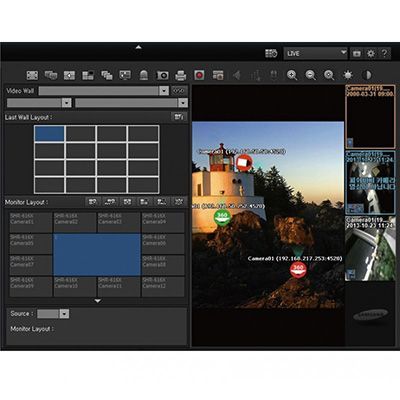Expand the Video Wall dropdown
Screen dimensions: 400x400
tap(164, 91)
